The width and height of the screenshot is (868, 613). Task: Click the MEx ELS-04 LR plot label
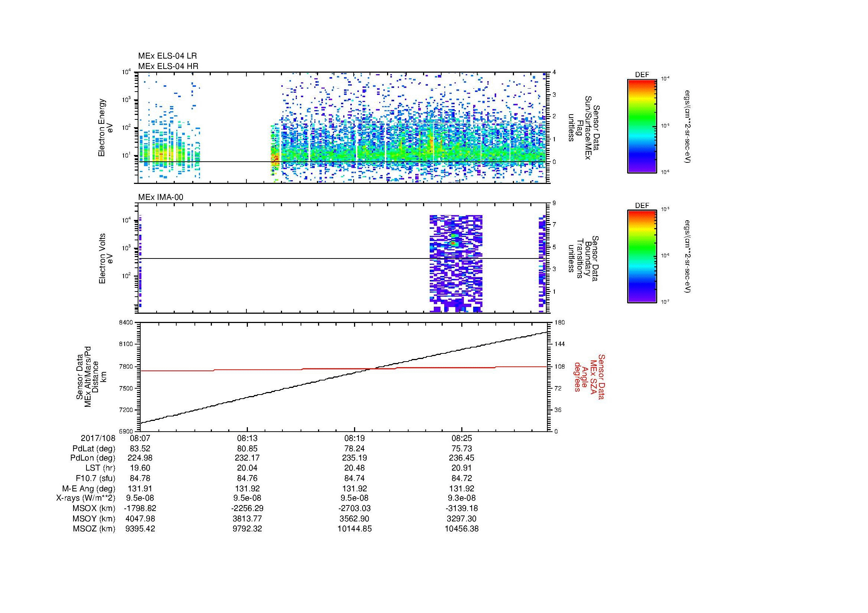pos(167,56)
